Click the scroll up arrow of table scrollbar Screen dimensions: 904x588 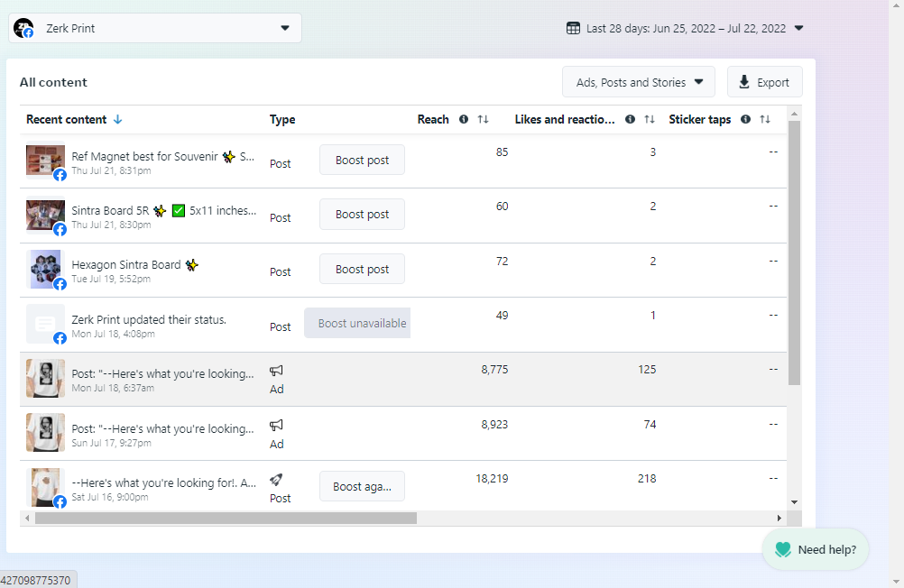point(795,114)
